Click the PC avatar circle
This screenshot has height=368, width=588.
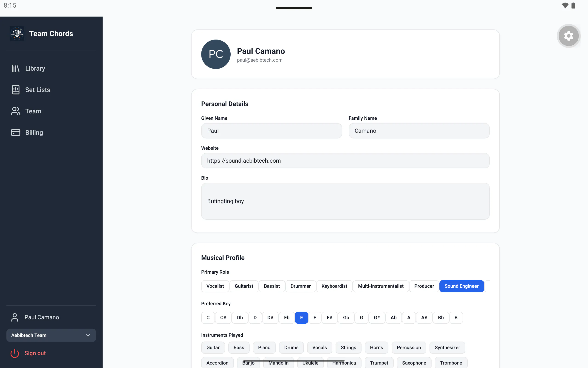click(x=216, y=54)
